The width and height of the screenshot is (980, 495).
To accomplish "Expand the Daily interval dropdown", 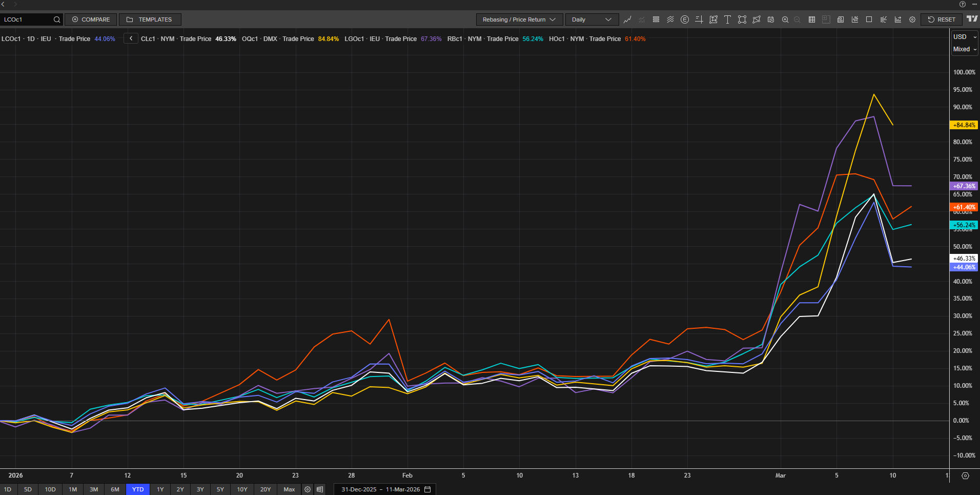I will point(591,19).
